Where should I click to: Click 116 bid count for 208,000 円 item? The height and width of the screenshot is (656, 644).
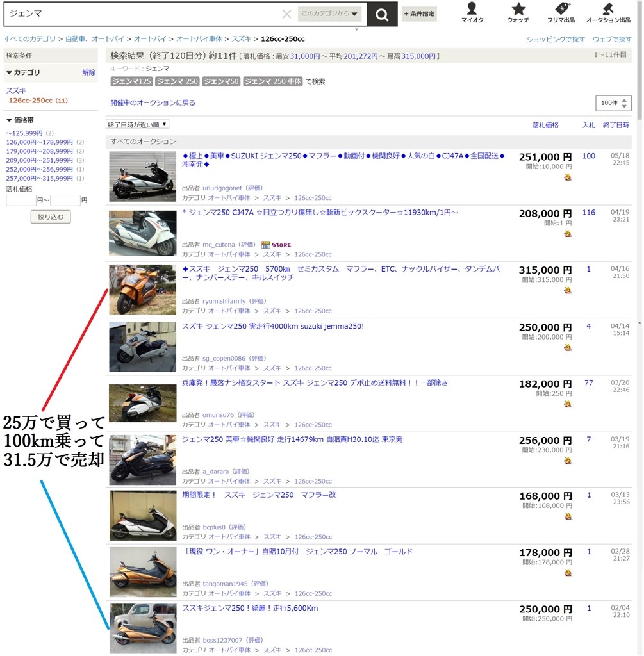588,213
